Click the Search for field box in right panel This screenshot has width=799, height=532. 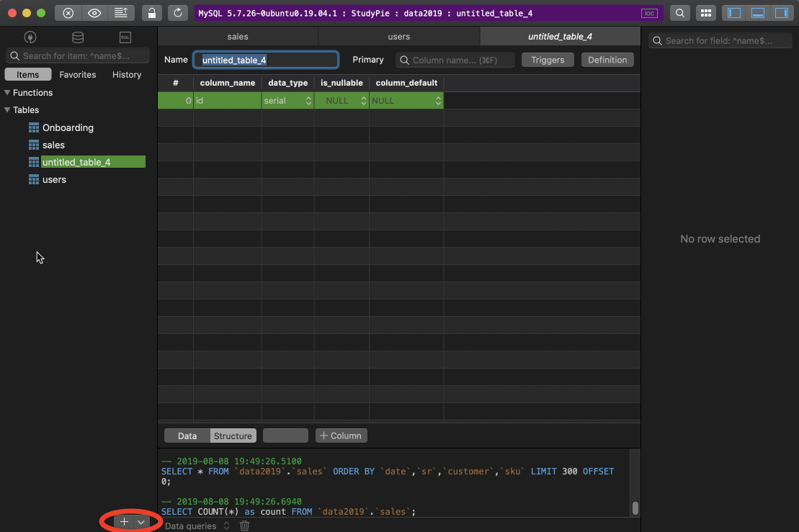point(720,41)
